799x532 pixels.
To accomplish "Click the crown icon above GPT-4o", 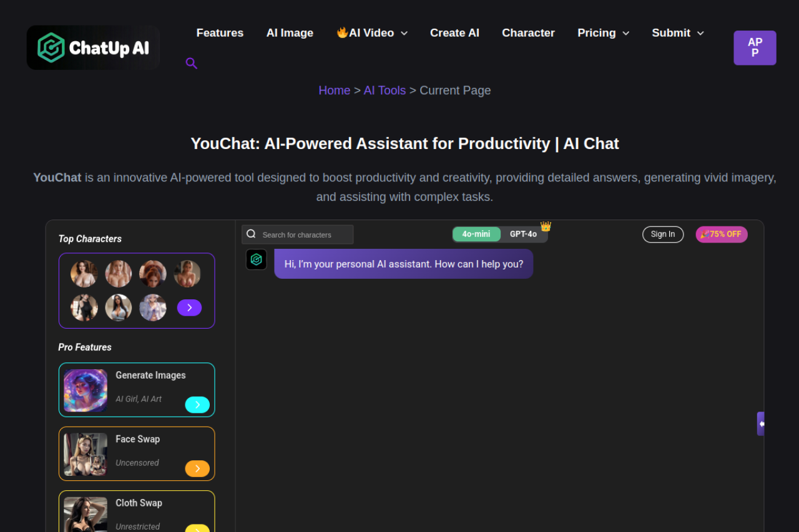I will pyautogui.click(x=545, y=226).
